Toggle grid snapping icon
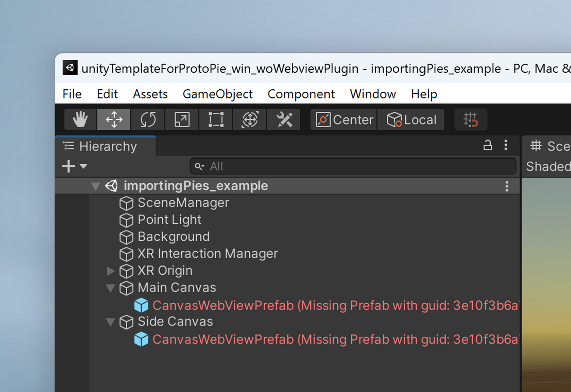This screenshot has height=392, width=571. pyautogui.click(x=471, y=120)
